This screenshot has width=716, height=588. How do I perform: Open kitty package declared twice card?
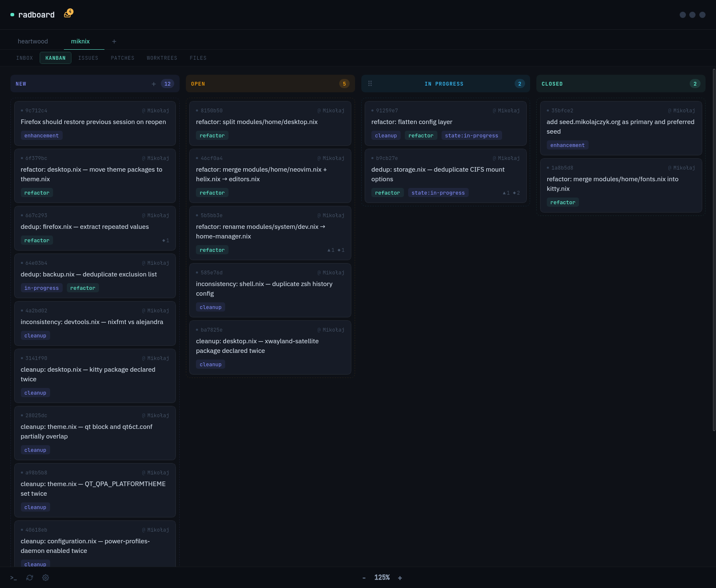point(95,375)
